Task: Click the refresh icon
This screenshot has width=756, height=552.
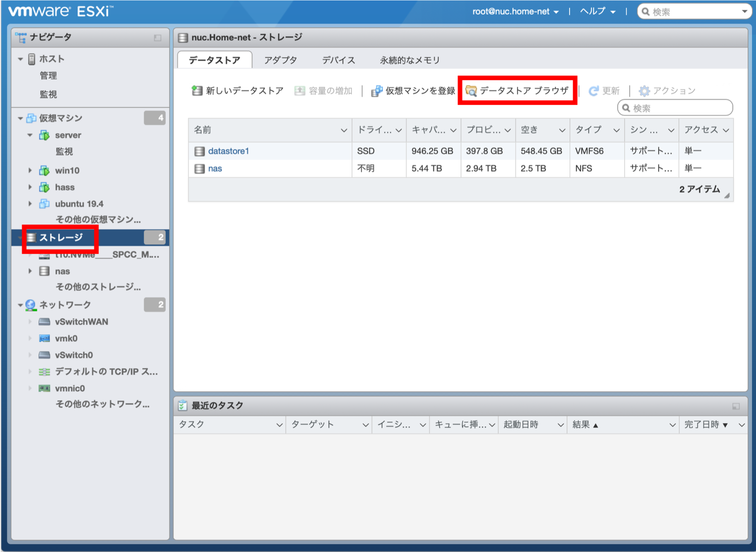Action: 594,91
